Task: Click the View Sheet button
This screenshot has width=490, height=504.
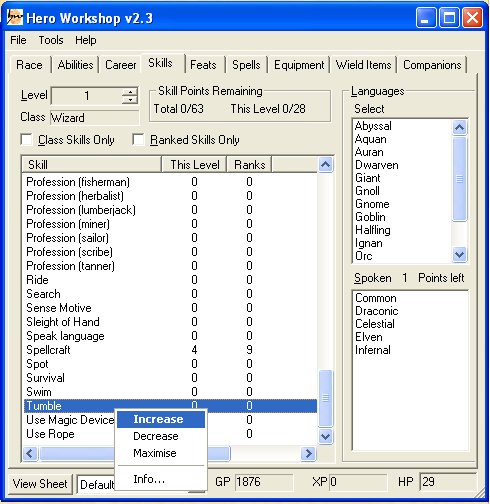Action: click(40, 483)
